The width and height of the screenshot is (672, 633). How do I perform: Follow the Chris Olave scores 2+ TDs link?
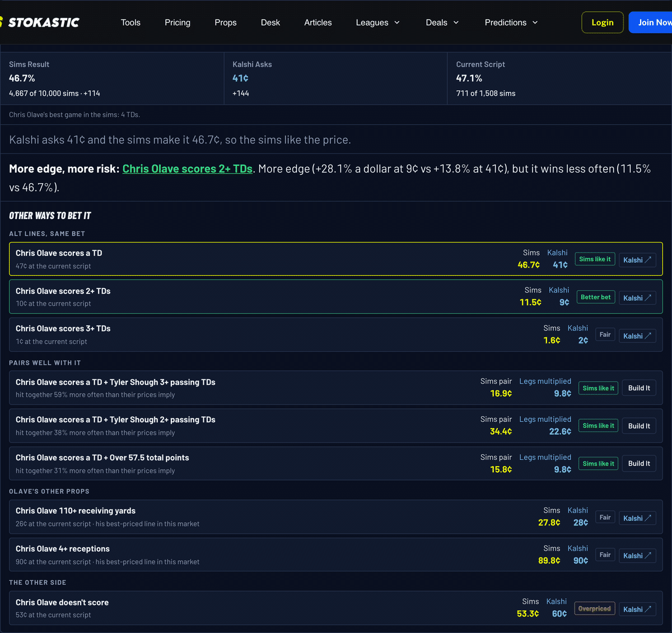(x=188, y=169)
